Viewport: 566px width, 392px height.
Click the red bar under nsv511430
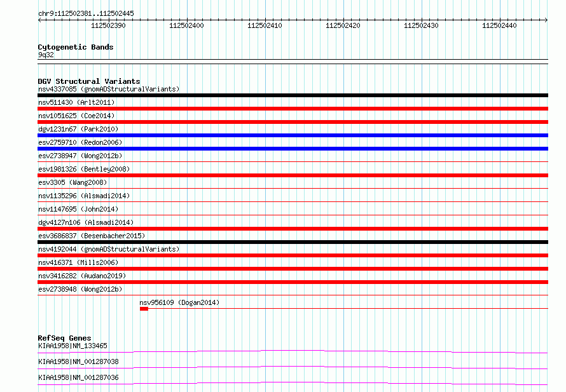click(x=293, y=109)
